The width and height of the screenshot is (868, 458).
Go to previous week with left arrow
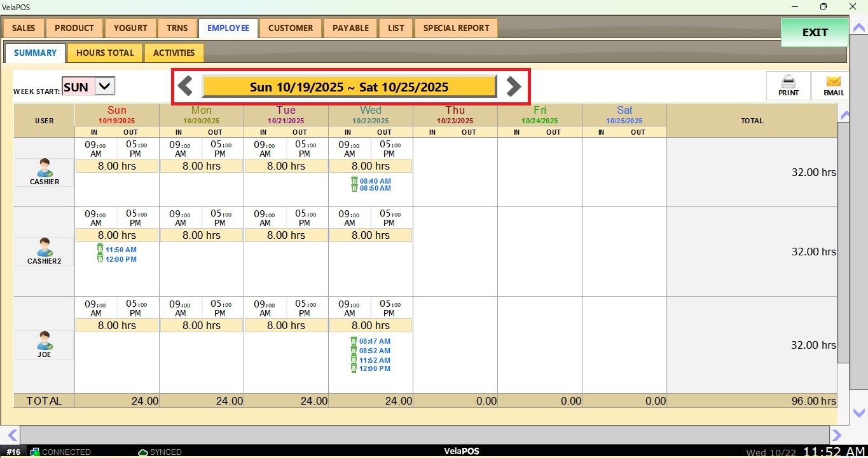click(x=185, y=86)
